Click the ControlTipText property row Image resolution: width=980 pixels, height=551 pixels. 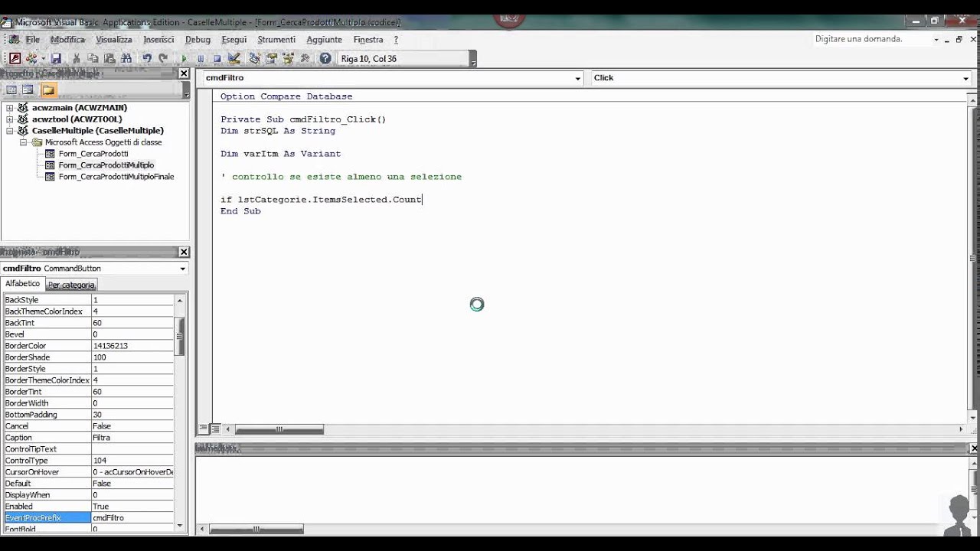tap(89, 449)
